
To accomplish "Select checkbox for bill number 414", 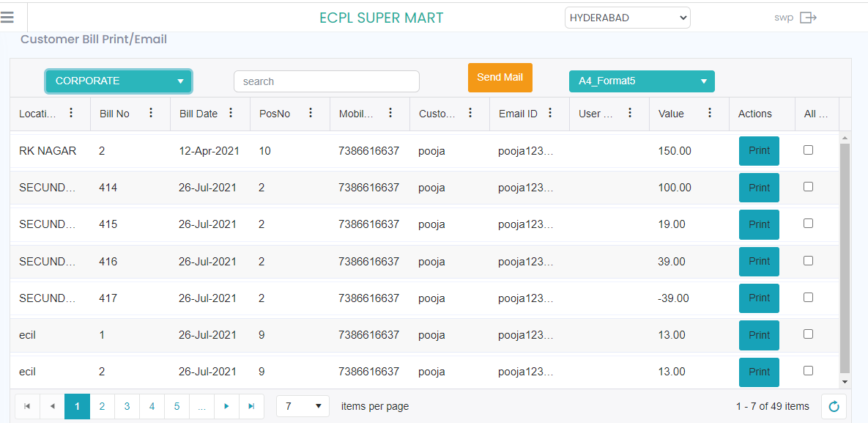I will (x=808, y=187).
